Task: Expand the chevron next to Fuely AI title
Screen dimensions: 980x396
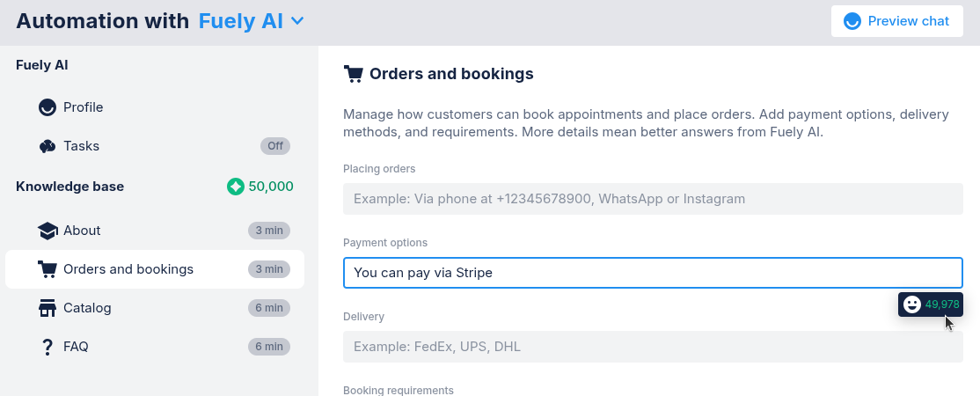Action: (x=297, y=20)
